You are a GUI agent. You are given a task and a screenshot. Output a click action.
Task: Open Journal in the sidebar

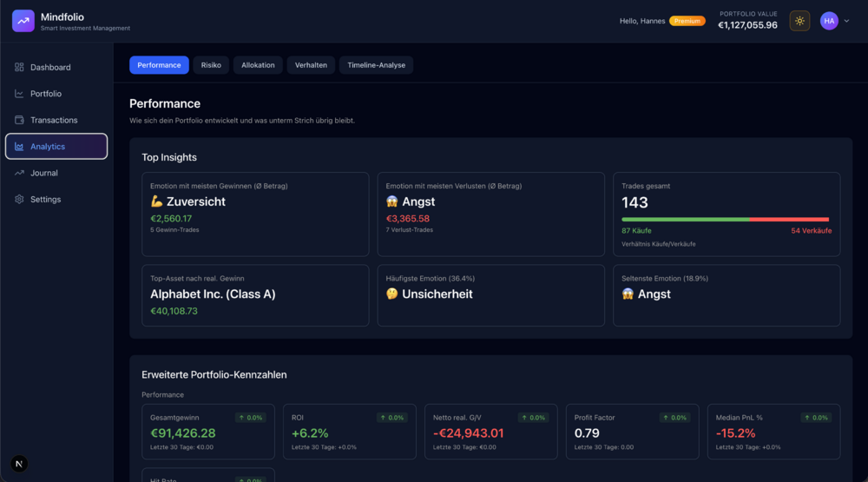click(56, 173)
